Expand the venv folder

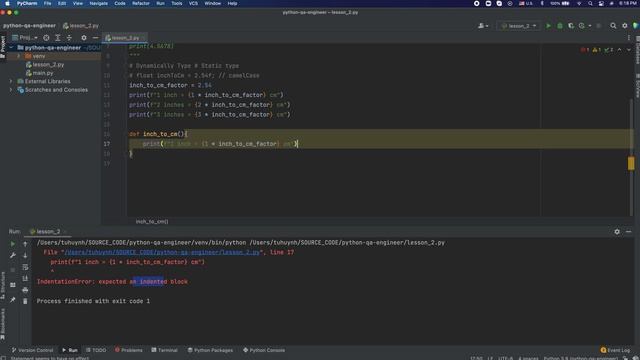(x=18, y=56)
